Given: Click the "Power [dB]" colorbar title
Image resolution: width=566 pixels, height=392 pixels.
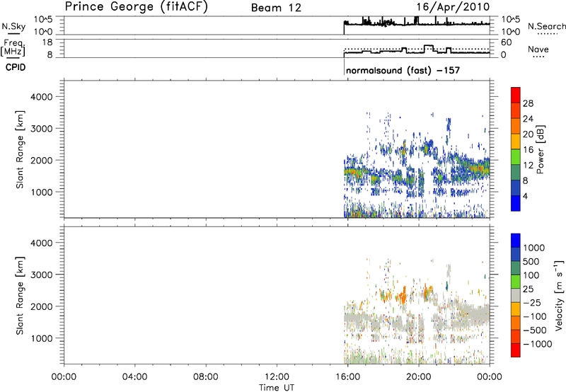Looking at the screenshot, I should tap(540, 149).
